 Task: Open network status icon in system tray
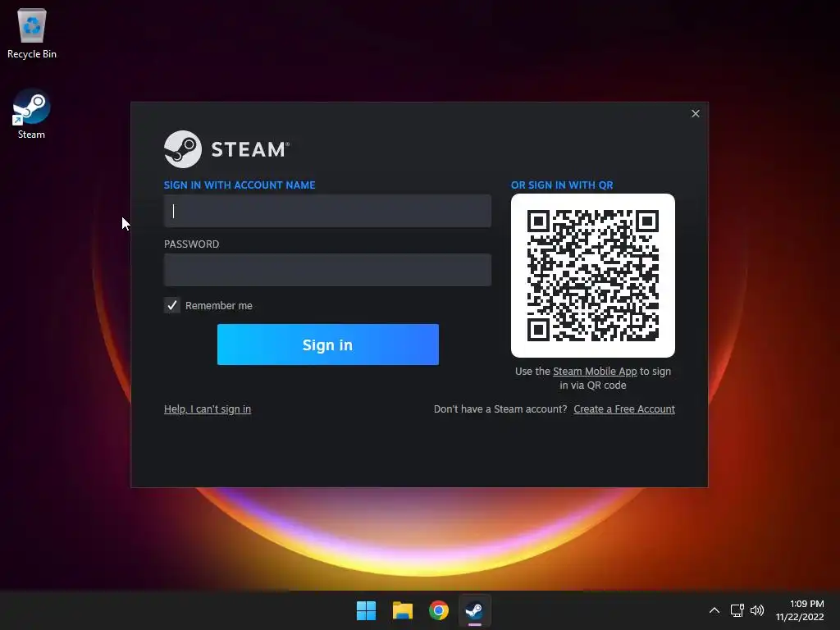click(737, 610)
